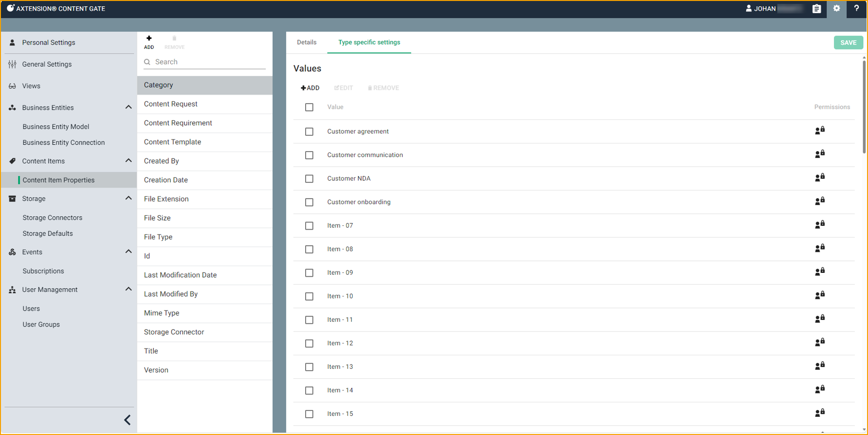Image resolution: width=868 pixels, height=435 pixels.
Task: Open permissions for Item - 13
Action: [820, 365]
